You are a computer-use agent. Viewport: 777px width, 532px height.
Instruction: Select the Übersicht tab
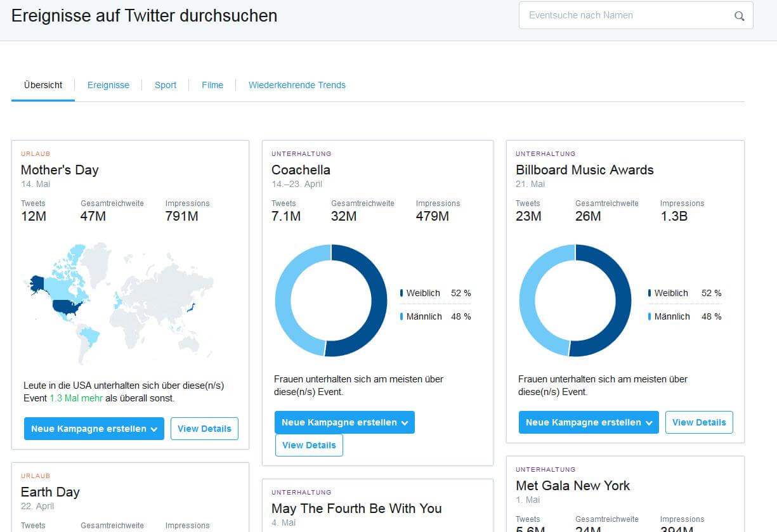(x=43, y=85)
